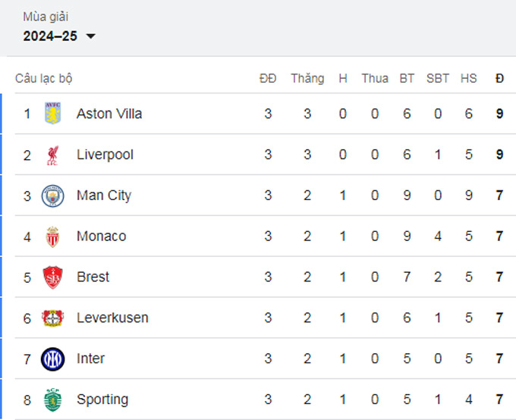Screen dimensions: 516x420
Task: Click the Aston Villa club crest
Action: [x=52, y=113]
